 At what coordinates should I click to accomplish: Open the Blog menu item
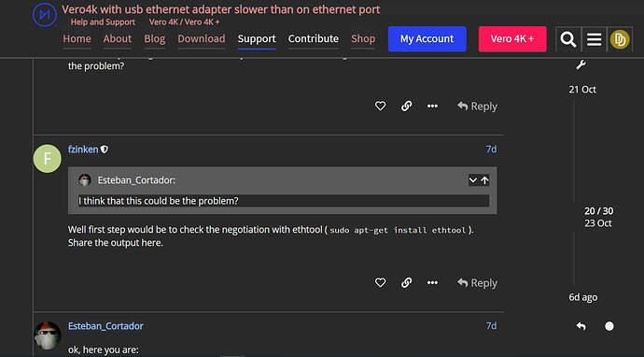pos(154,38)
